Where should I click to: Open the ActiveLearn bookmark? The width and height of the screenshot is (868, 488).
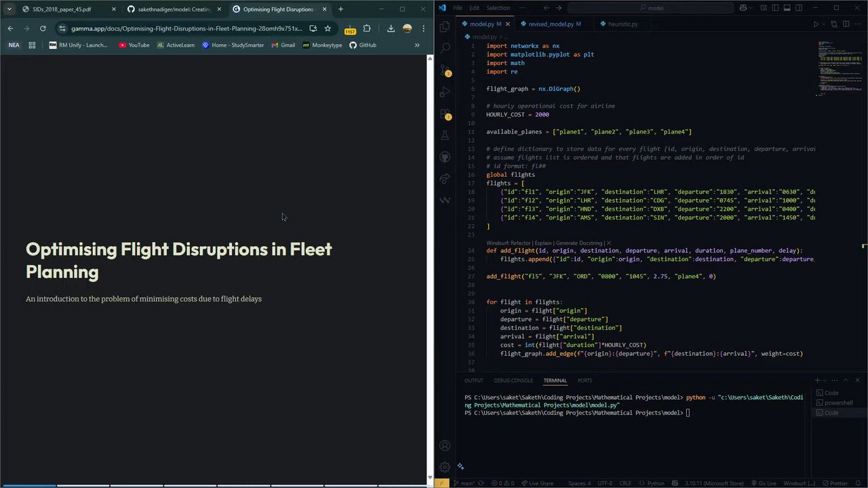click(176, 45)
